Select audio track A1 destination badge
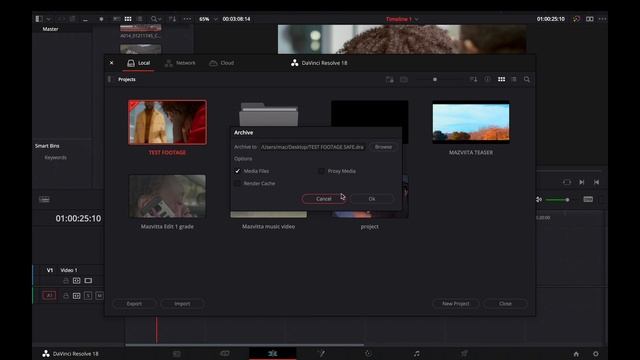Screen dimensions: 640x360 [49, 295]
